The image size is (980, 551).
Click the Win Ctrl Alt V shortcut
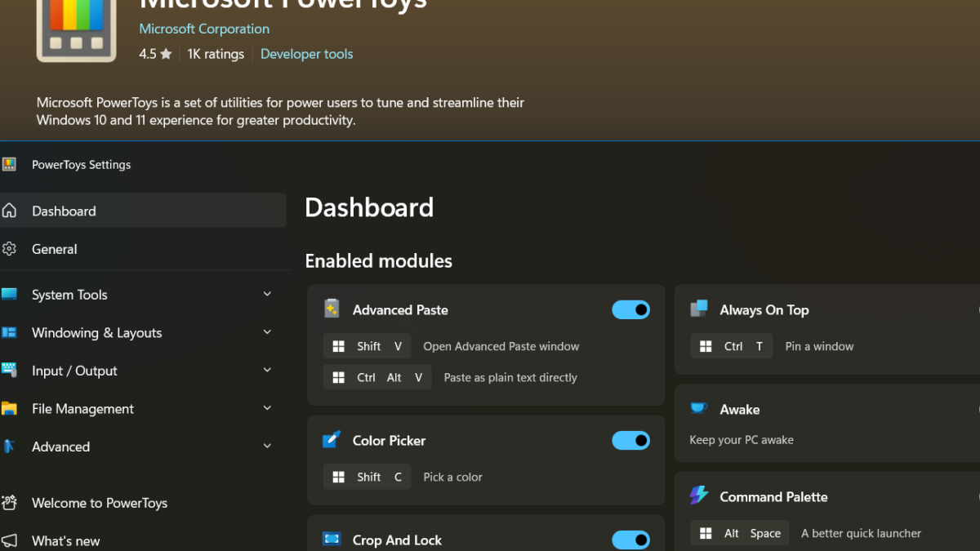pos(377,377)
